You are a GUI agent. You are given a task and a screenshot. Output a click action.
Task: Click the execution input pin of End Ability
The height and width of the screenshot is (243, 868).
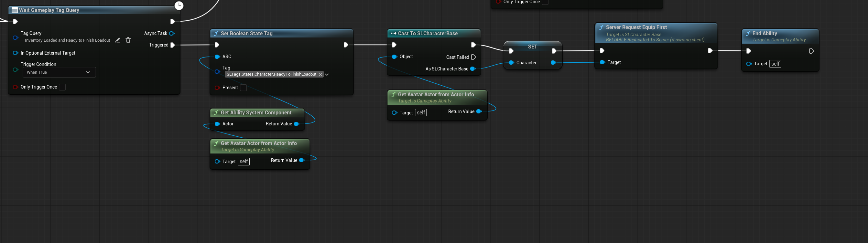(749, 51)
